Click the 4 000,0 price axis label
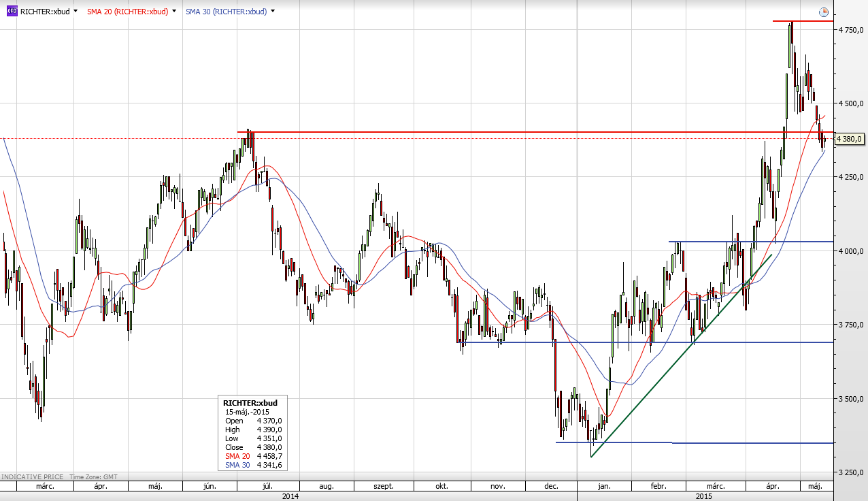Screen dimensions: 868x501 (x=850, y=251)
